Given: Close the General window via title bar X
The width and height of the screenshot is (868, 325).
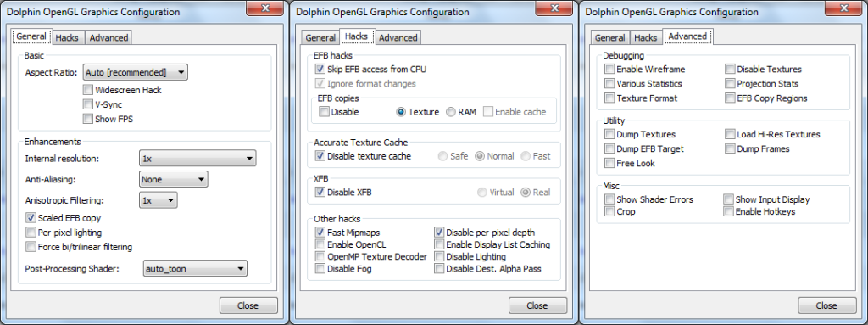Looking at the screenshot, I should (x=264, y=8).
